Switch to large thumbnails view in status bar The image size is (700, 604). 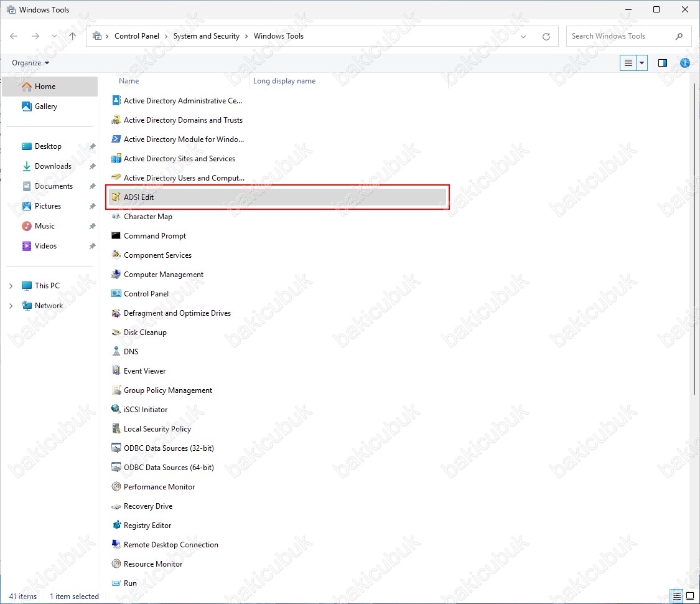pyautogui.click(x=689, y=596)
